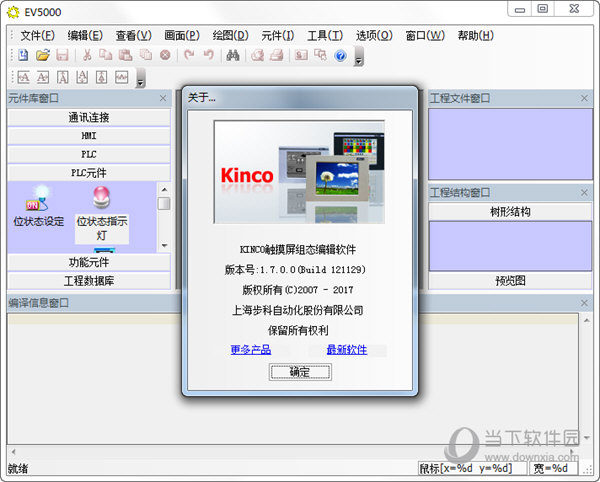Close the 工程文件窗口 panel
Screen dimensions: 600x482
click(584, 98)
